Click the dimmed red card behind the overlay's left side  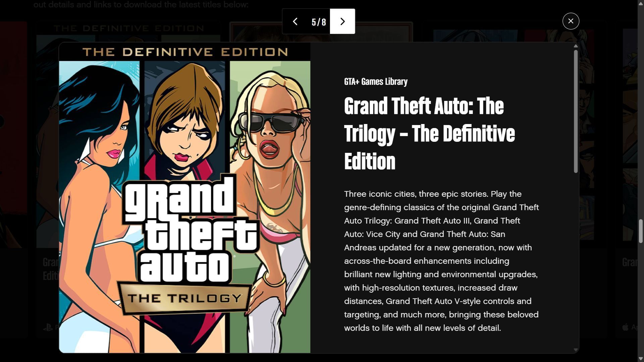coord(13,134)
